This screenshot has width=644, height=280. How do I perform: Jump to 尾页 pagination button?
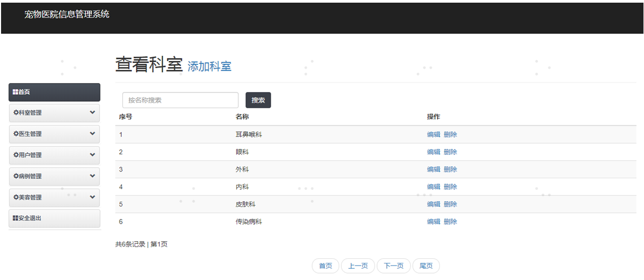pos(426,266)
